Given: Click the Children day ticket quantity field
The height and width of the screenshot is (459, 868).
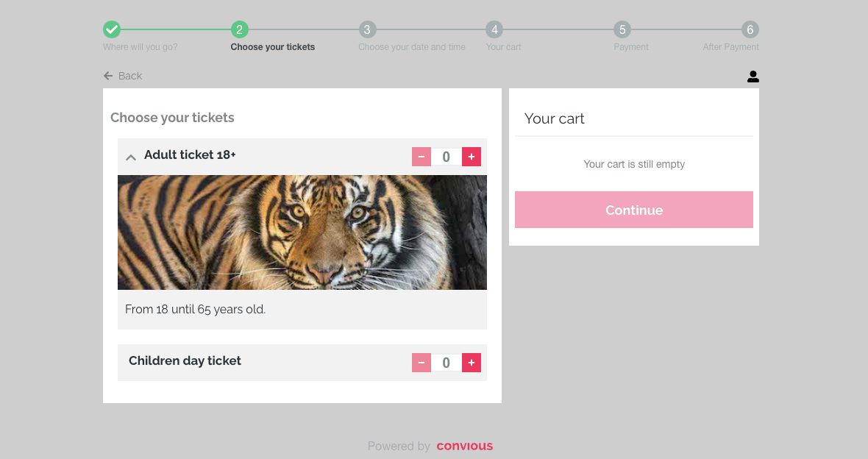Looking at the screenshot, I should [447, 363].
